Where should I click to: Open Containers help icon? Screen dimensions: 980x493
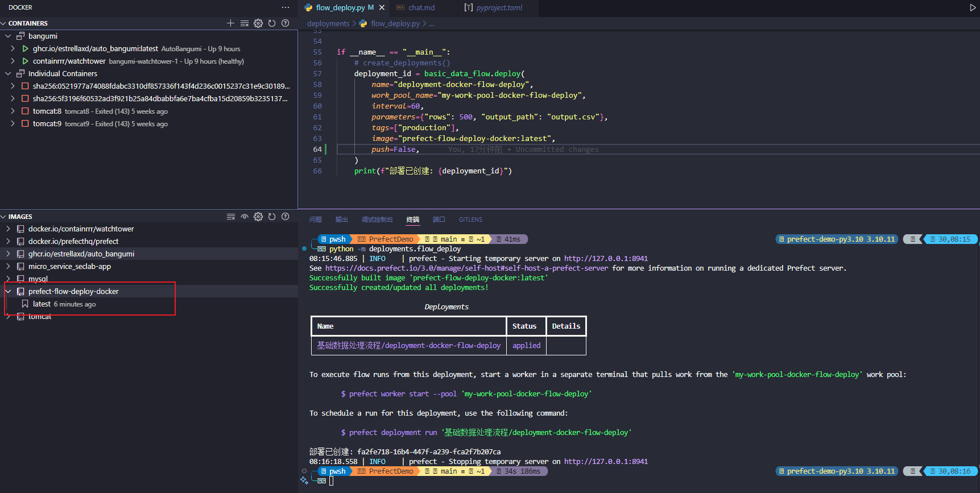(x=286, y=23)
